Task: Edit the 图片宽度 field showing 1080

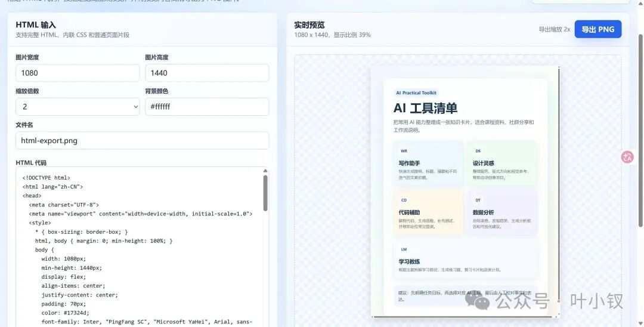Action: coord(78,73)
